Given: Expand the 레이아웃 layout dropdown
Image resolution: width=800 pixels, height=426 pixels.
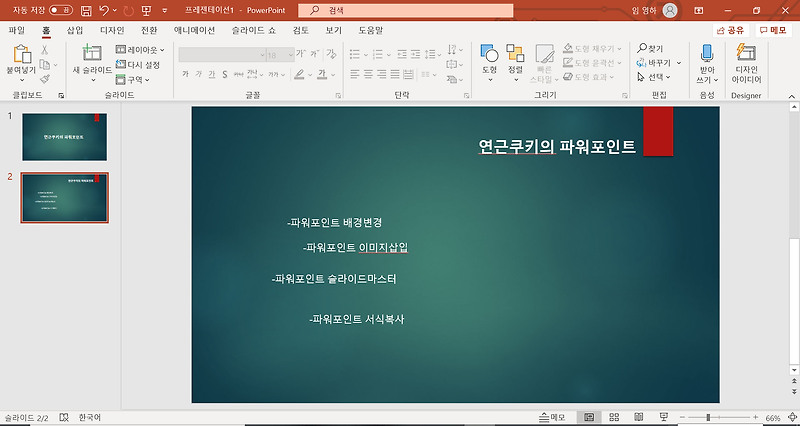Looking at the screenshot, I should point(140,50).
